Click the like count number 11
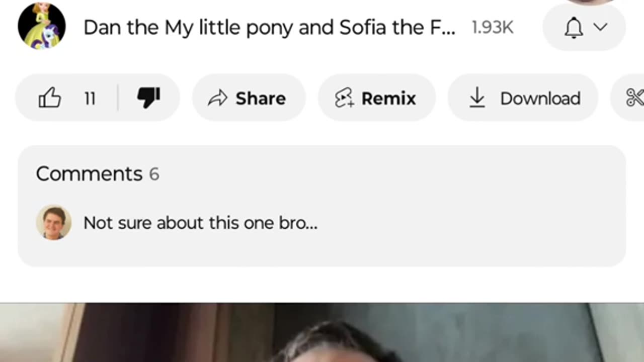The image size is (644, 362). pyautogui.click(x=90, y=99)
